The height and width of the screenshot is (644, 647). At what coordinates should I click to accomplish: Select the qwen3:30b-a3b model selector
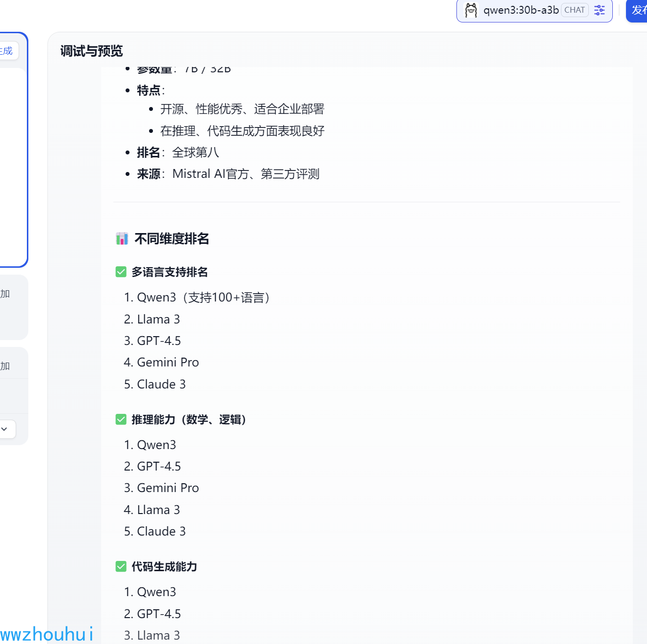click(x=534, y=10)
